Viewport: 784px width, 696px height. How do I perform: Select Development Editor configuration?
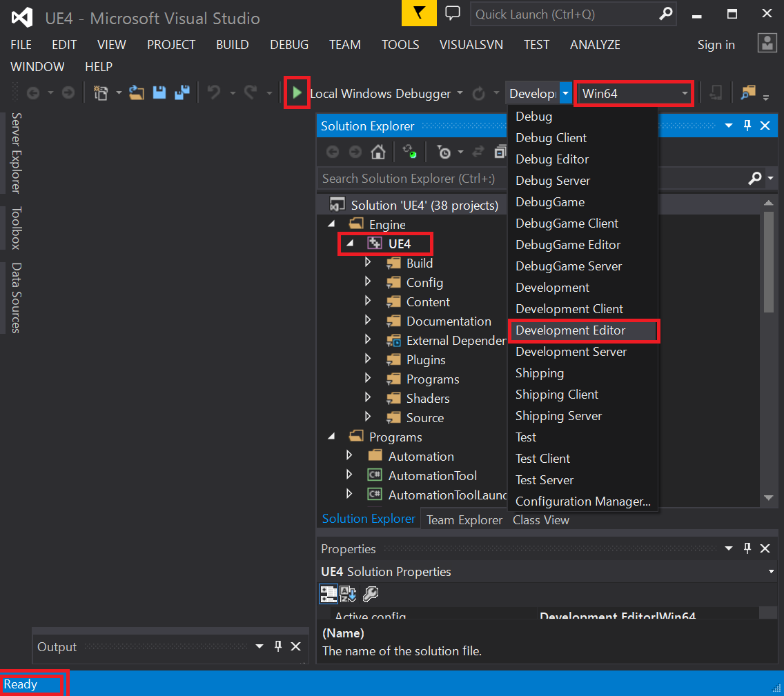[583, 330]
